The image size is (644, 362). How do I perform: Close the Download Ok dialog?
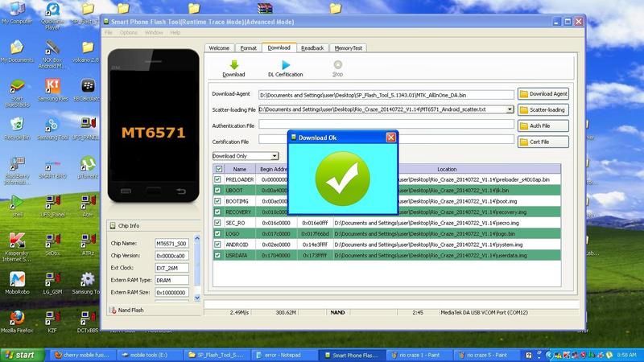[390, 138]
